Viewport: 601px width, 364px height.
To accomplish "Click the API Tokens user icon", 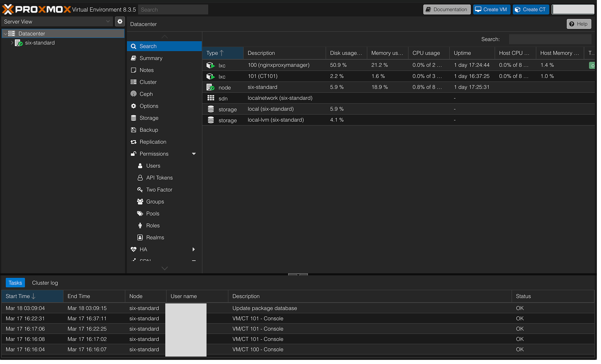I will pyautogui.click(x=140, y=178).
